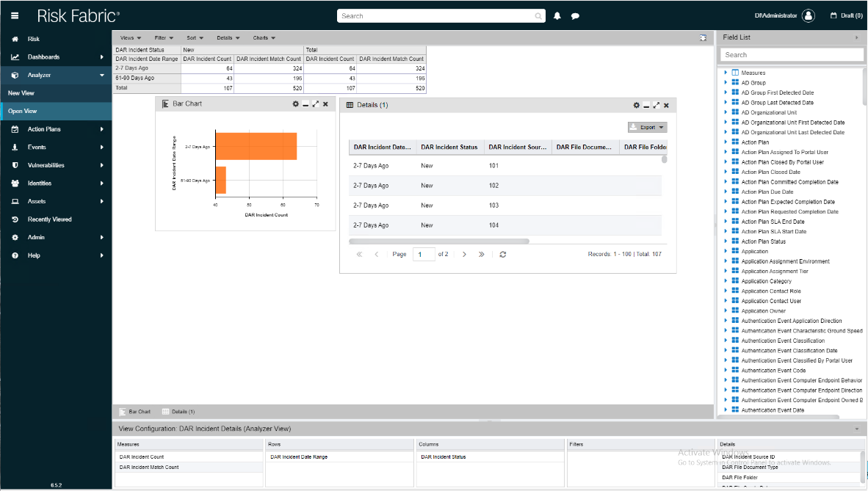The height and width of the screenshot is (491, 868).
Task: Jump to last page of Details
Action: pyautogui.click(x=482, y=254)
